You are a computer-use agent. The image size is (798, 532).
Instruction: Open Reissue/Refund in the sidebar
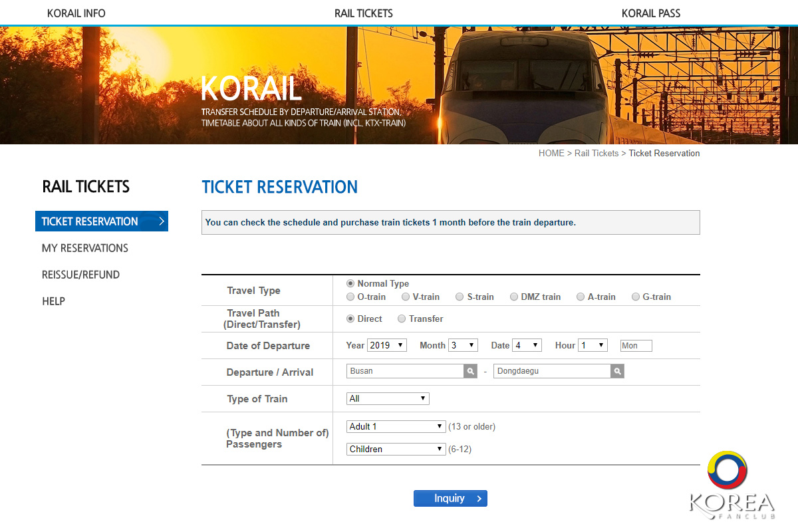point(80,275)
